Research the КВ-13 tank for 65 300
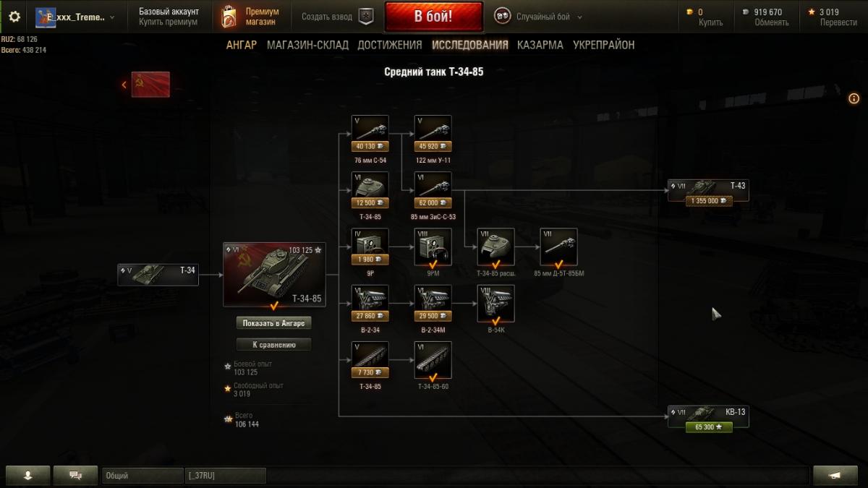 click(709, 427)
